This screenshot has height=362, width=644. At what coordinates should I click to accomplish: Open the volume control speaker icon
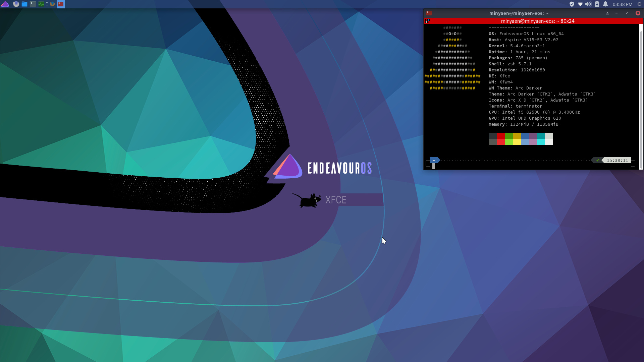pyautogui.click(x=588, y=4)
